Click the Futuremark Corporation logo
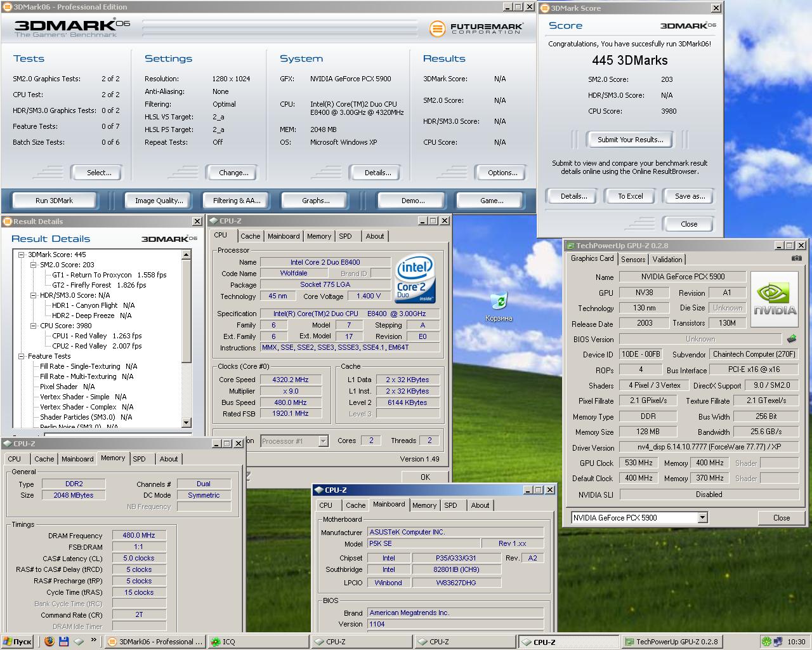The height and width of the screenshot is (650, 812). (x=476, y=29)
